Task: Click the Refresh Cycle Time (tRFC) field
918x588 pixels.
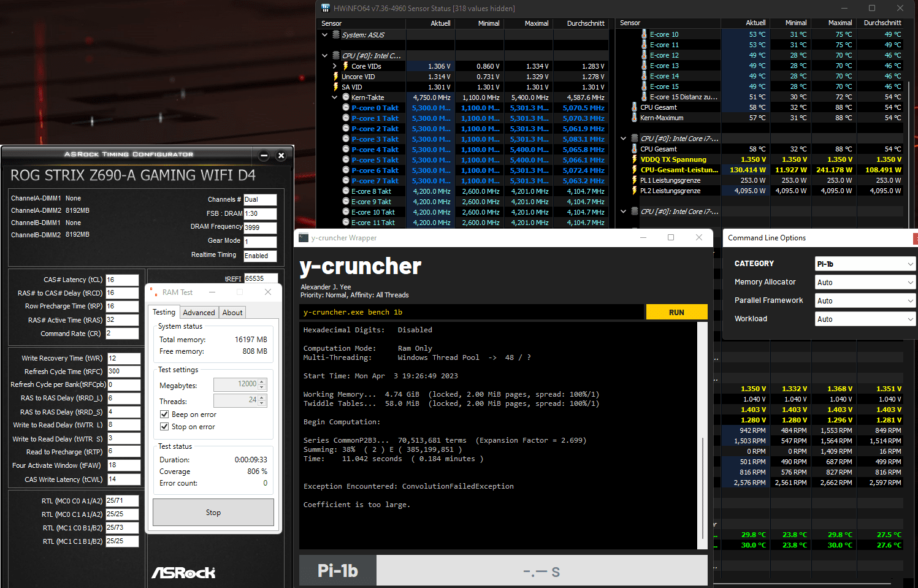Action: click(124, 372)
